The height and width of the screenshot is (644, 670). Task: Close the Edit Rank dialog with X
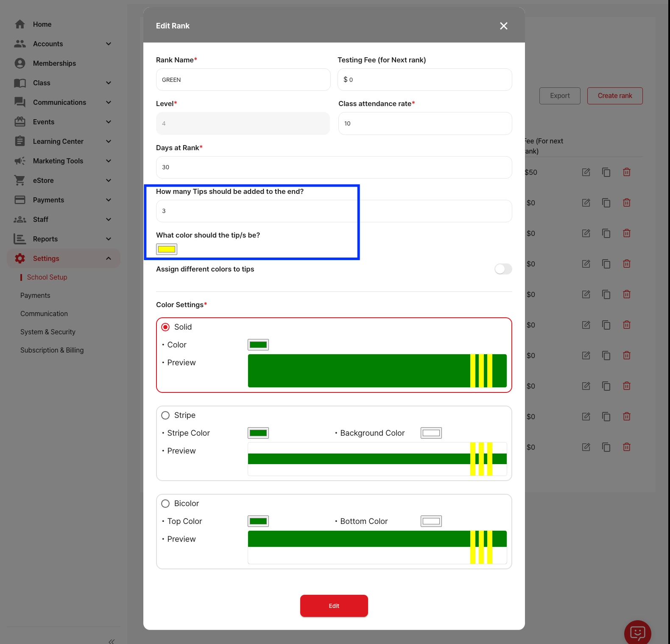[504, 26]
